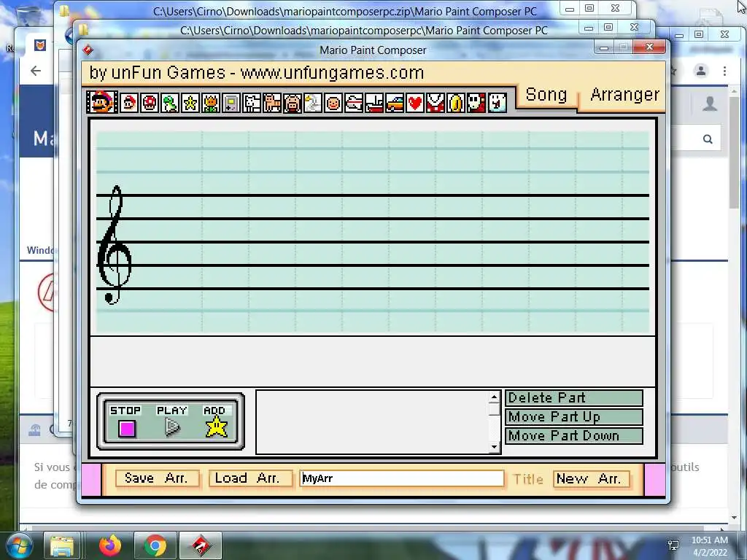747x560 pixels.
Task: Select the red Mushroom instrument
Action: click(x=150, y=103)
